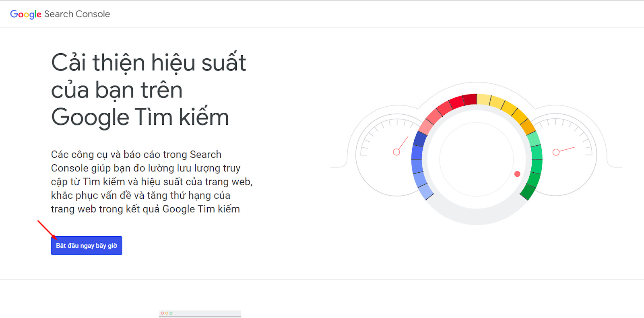Screen dimensions: 644x318
Task: Click the center of the large circular dial
Action: click(477, 159)
